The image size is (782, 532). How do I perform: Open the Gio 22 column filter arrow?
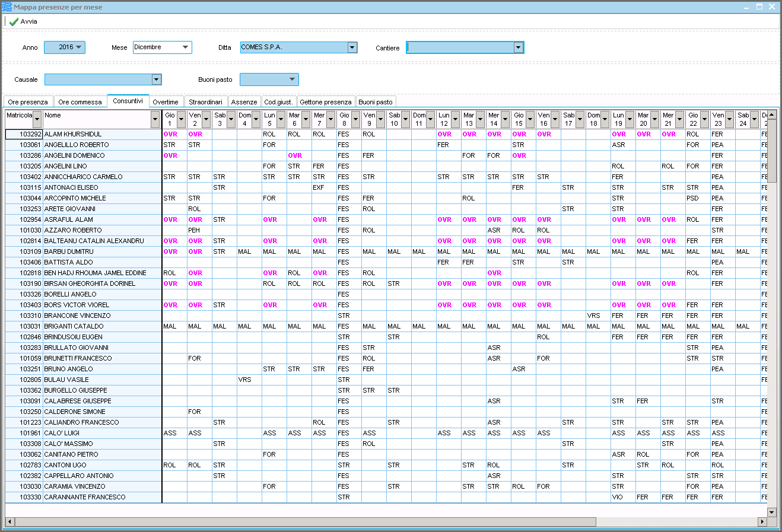(x=705, y=119)
